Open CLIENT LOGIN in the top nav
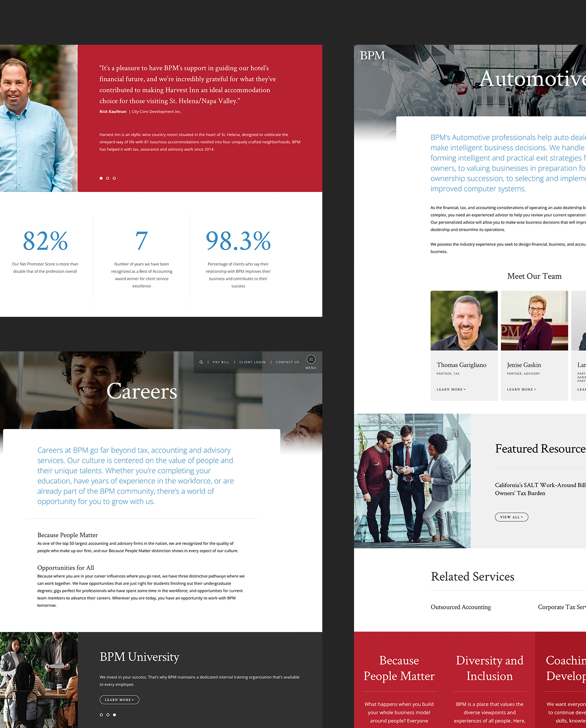Screen dimensions: 586x728 coord(252,362)
